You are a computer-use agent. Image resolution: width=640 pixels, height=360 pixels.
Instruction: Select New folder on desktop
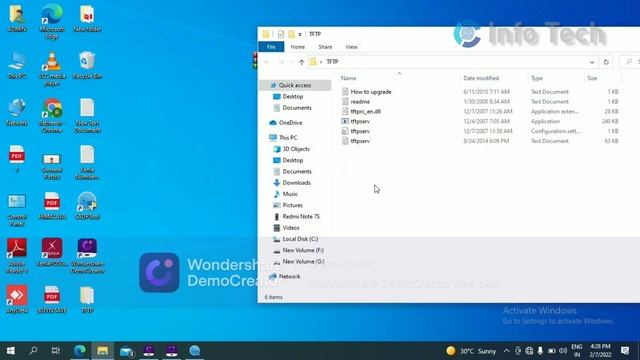point(87,18)
